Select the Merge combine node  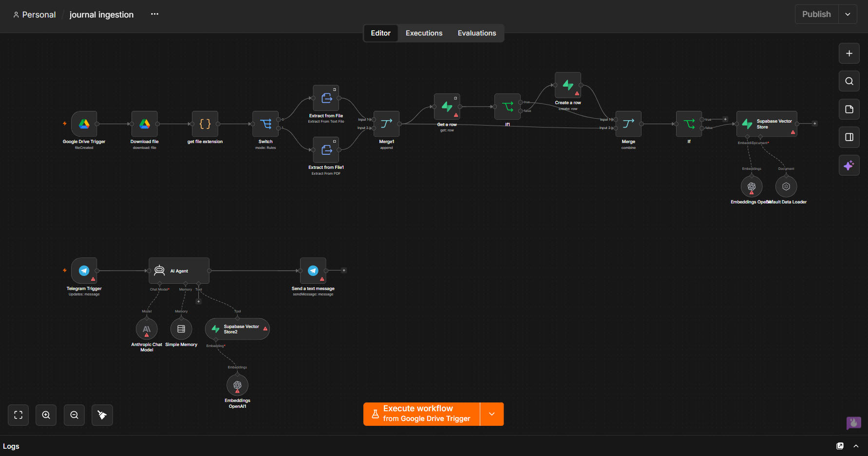point(628,124)
